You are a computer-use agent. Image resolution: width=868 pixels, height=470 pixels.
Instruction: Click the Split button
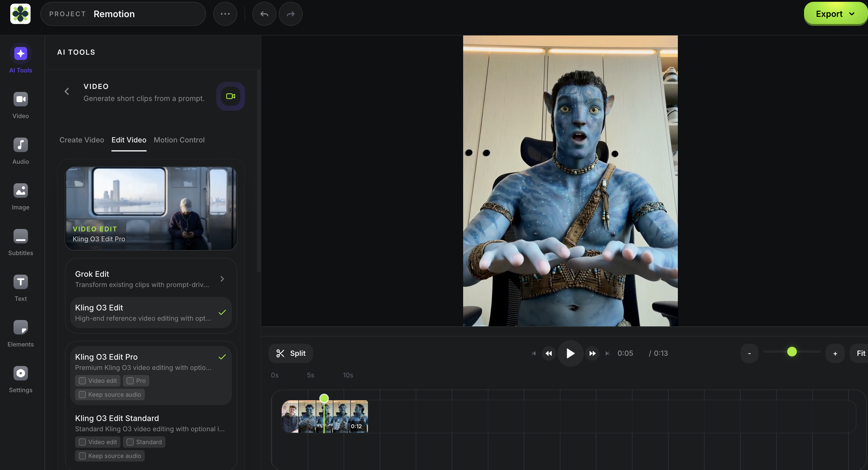tap(291, 353)
